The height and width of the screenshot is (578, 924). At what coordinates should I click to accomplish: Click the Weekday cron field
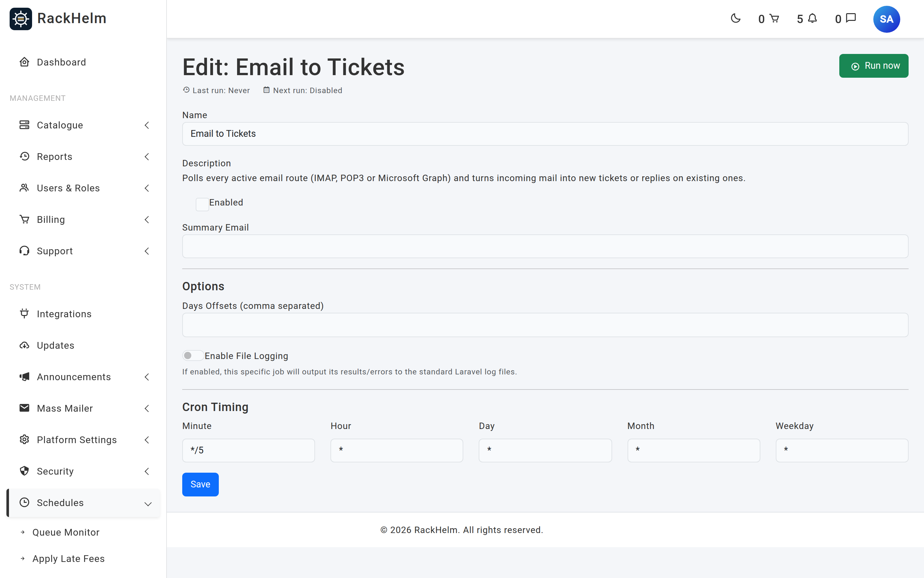pos(842,450)
